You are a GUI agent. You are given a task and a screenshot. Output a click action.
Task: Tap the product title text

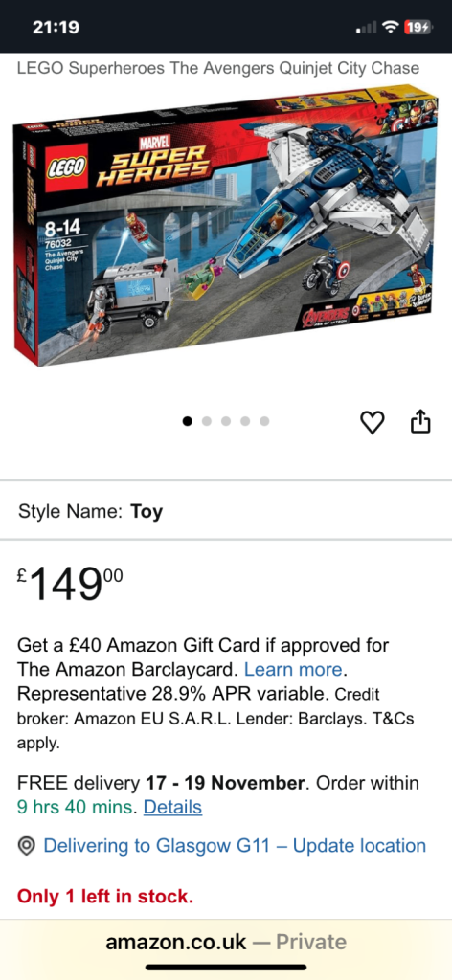click(218, 68)
